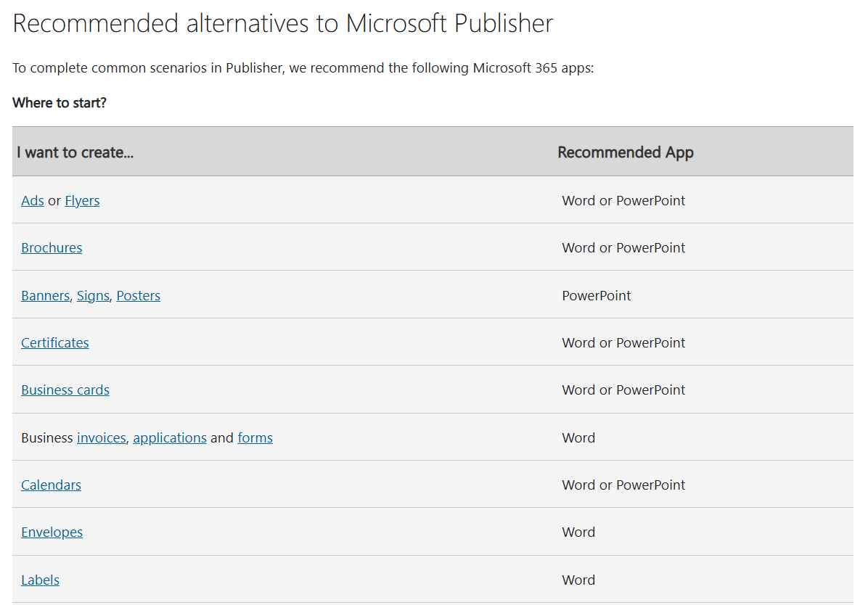The width and height of the screenshot is (868, 605).
Task: Click the invoices link
Action: tap(102, 438)
